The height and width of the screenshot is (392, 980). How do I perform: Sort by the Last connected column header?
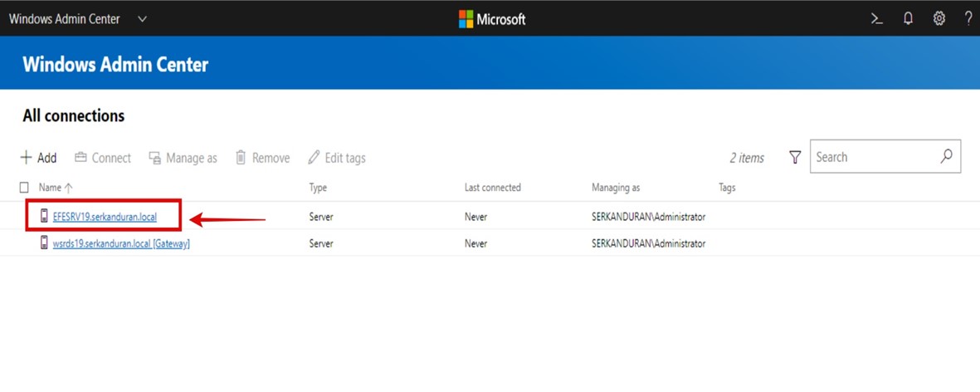[493, 187]
